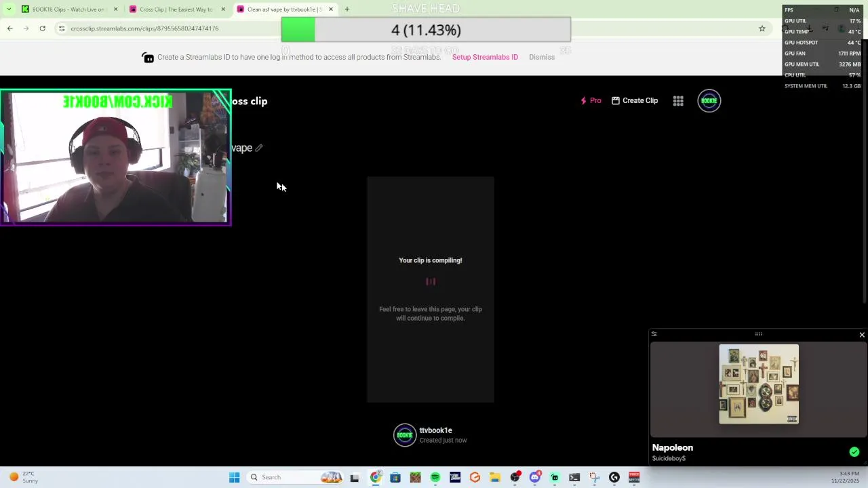Screen dimensions: 868x488
Task: Open Minecraft from the taskbar
Action: click(x=415, y=477)
